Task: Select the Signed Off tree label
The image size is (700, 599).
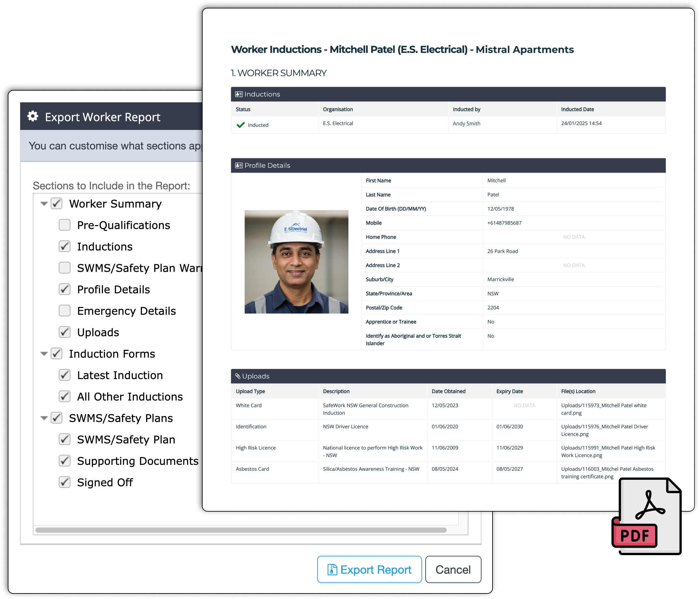Action: pyautogui.click(x=105, y=483)
